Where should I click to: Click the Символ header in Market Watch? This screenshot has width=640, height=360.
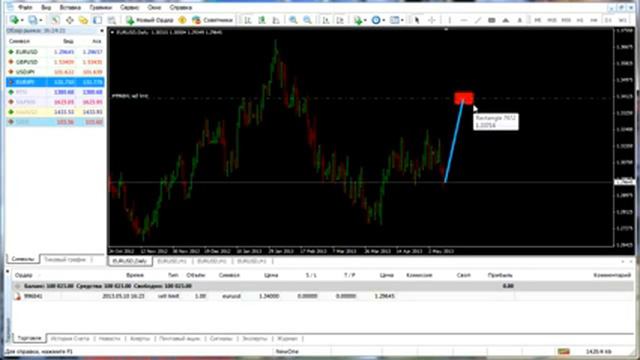tap(19, 41)
